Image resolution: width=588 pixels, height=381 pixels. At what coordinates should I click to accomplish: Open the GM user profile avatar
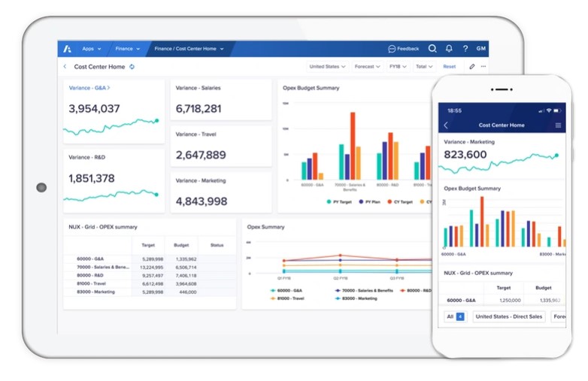click(x=480, y=49)
